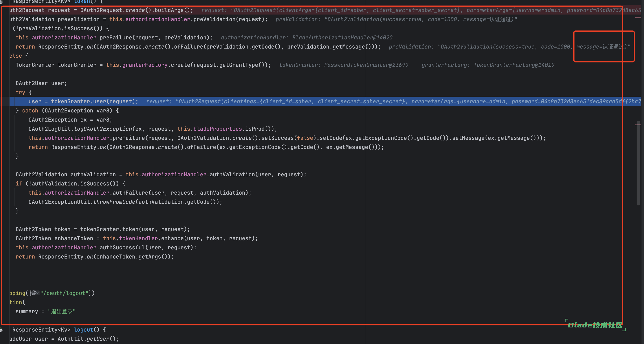Click granterFactory field in the TokenGranter line
This screenshot has width=644, height=344.
click(x=145, y=65)
